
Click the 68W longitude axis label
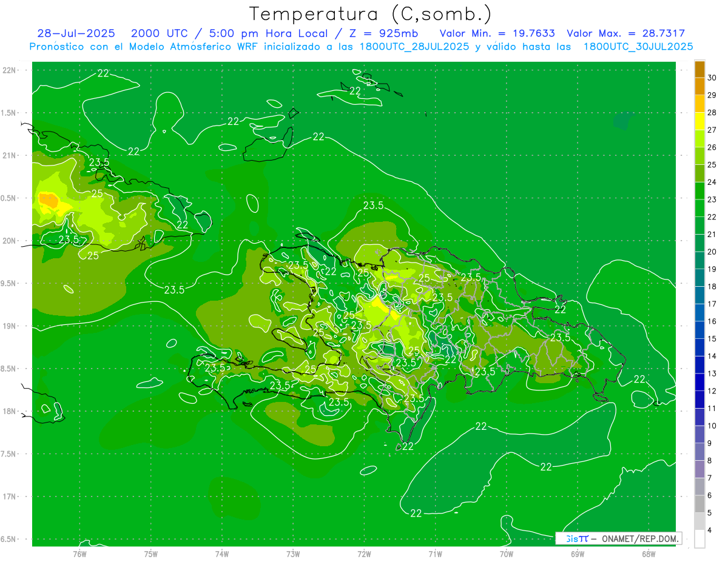click(x=649, y=554)
